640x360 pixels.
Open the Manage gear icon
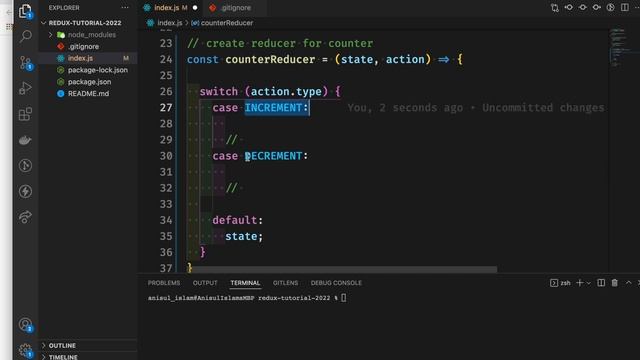[25, 350]
